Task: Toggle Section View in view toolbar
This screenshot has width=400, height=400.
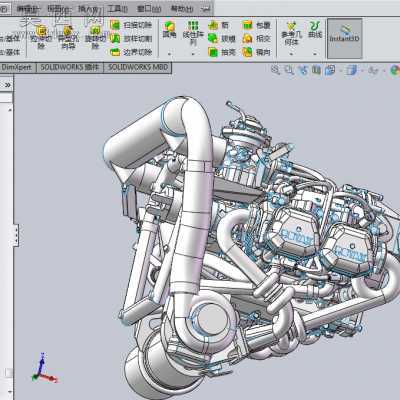Action: pyautogui.click(x=316, y=70)
